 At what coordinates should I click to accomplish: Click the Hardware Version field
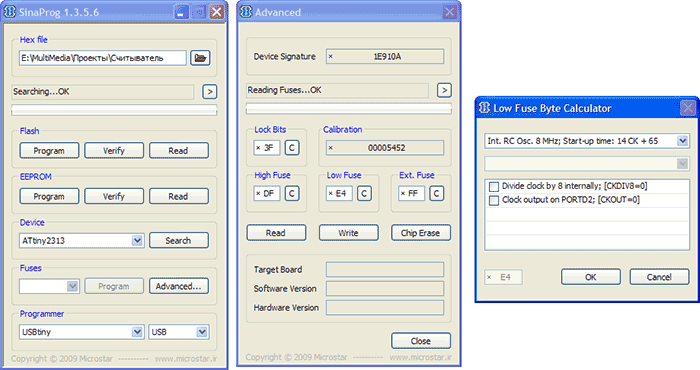coord(385,308)
